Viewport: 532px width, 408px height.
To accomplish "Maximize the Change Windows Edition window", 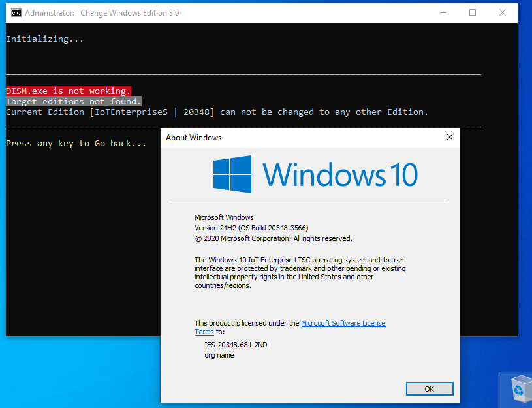I will click(x=473, y=12).
